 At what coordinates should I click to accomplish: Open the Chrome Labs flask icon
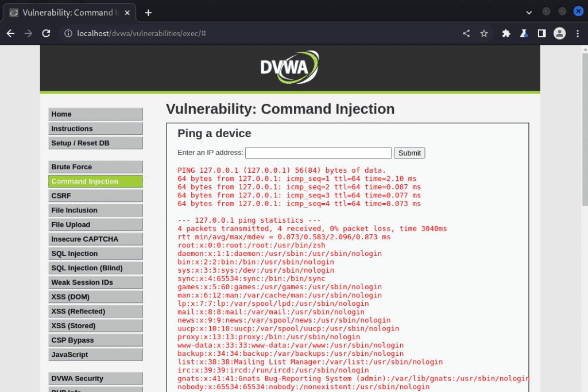point(524,33)
